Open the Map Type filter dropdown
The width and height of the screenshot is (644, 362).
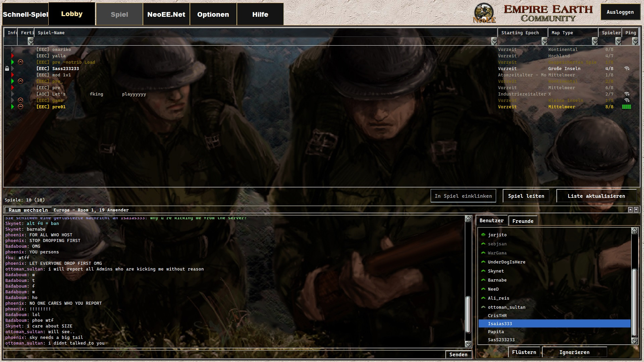pyautogui.click(x=595, y=41)
